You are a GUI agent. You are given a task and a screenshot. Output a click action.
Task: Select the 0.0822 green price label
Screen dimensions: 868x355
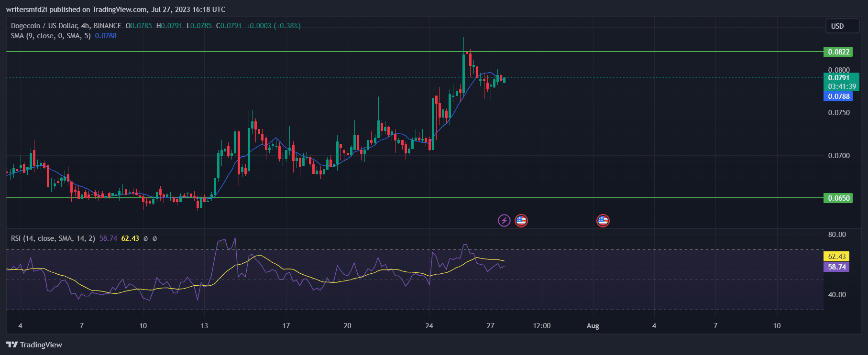tap(838, 52)
